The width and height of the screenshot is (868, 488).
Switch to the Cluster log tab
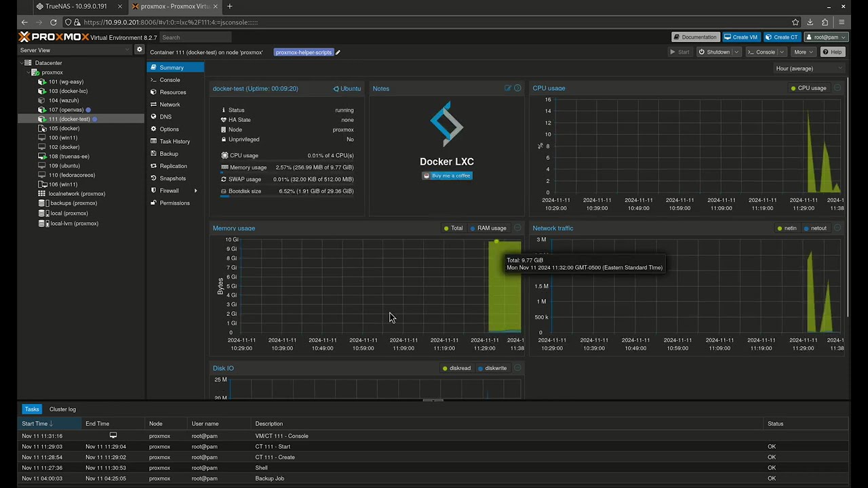pos(62,409)
